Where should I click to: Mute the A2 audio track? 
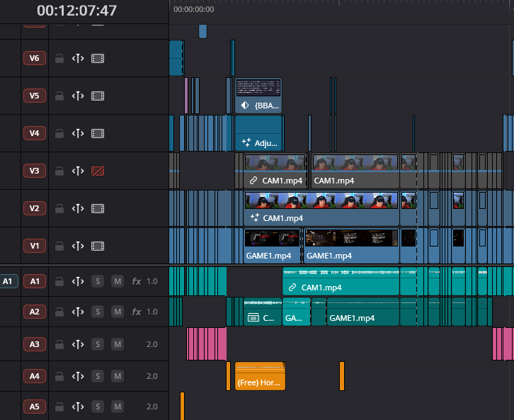tap(118, 312)
